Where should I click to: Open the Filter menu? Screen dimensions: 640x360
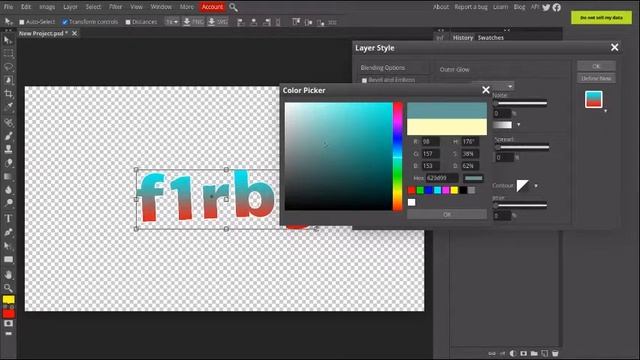116,7
